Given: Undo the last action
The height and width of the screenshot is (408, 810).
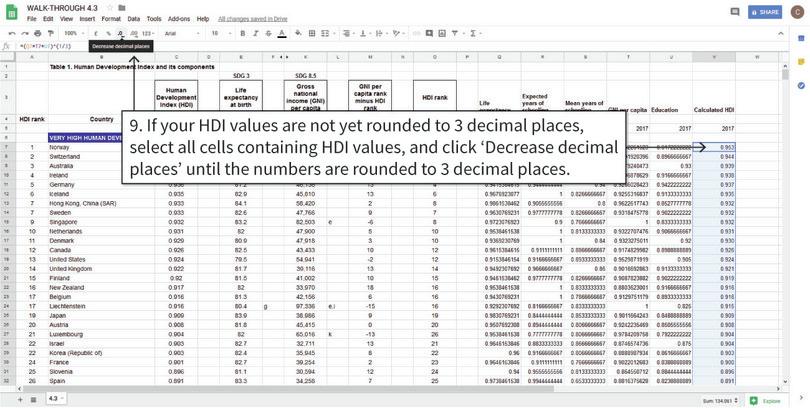Looking at the screenshot, I should point(12,33).
